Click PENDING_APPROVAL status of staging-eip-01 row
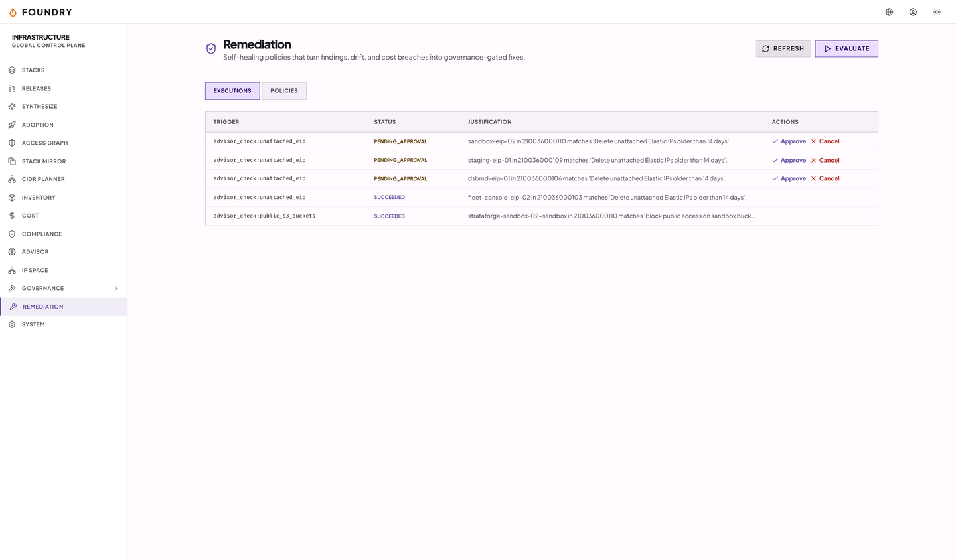 (x=400, y=160)
